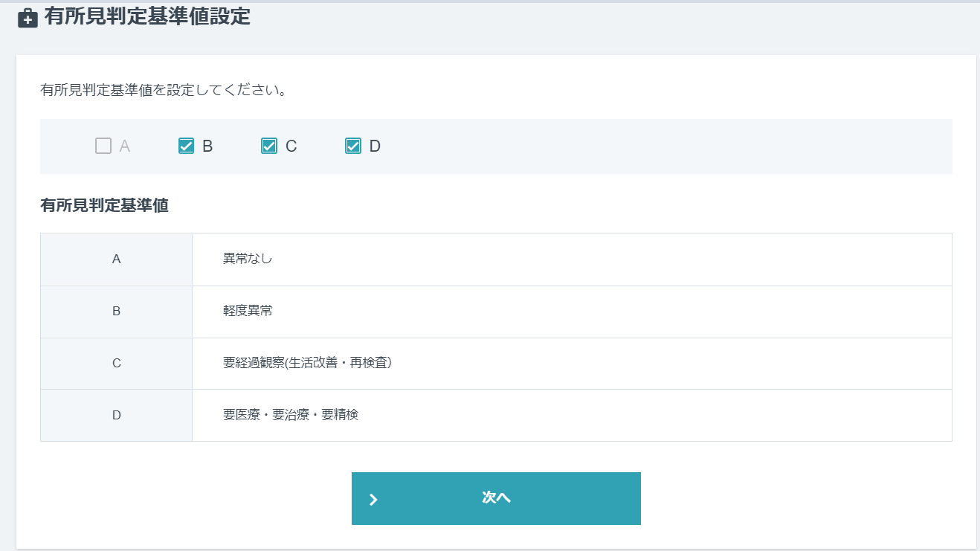
Task: Enable the A checkbox
Action: click(102, 146)
